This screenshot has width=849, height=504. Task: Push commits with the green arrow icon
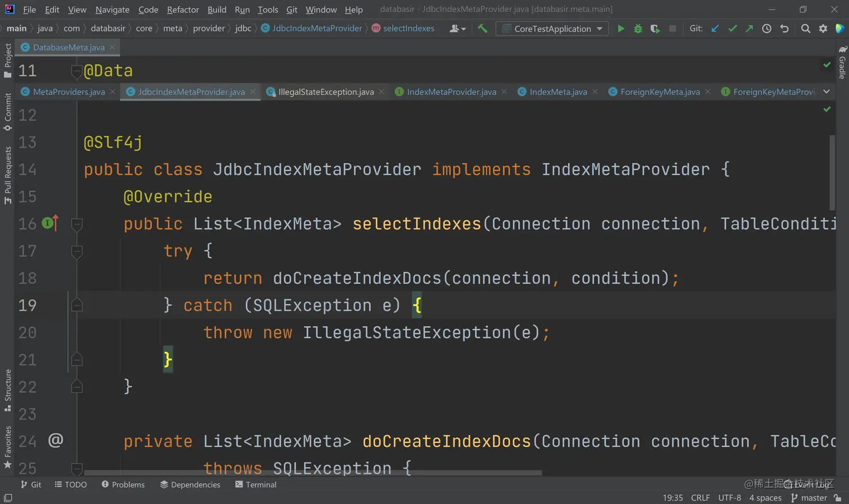click(749, 29)
